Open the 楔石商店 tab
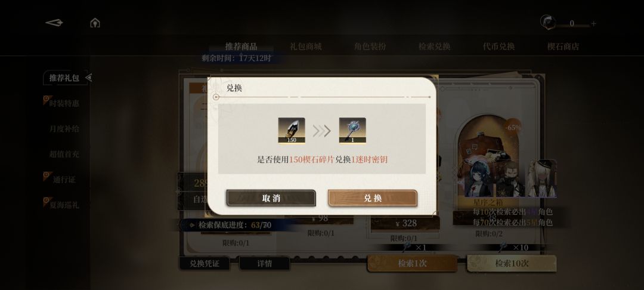644x290 pixels. coord(563,47)
